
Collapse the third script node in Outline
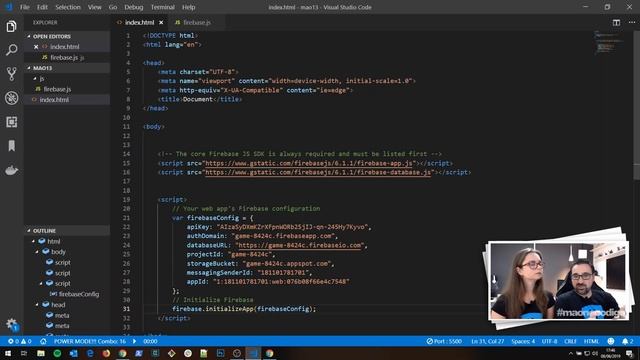[41, 283]
